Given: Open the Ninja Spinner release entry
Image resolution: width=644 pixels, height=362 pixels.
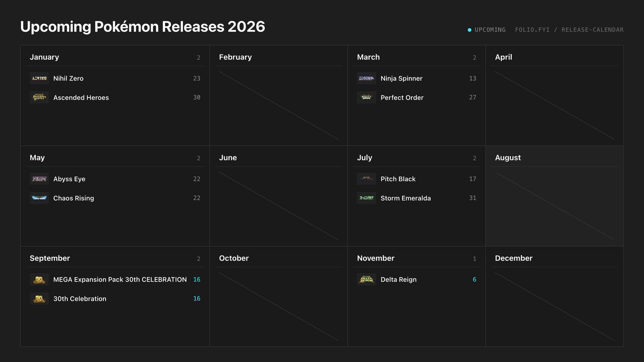Looking at the screenshot, I should click(x=417, y=78).
